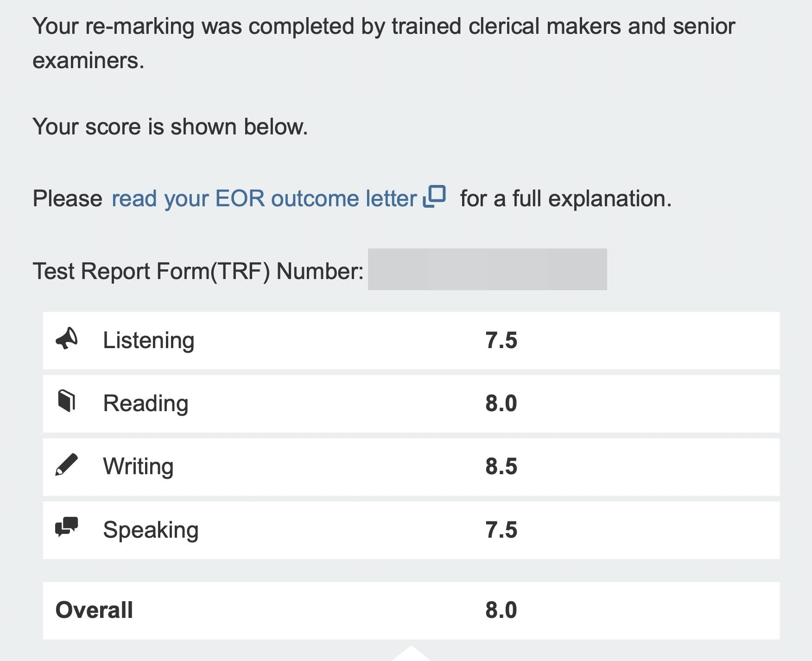Open the read your EOR outcome letter link

(x=263, y=197)
